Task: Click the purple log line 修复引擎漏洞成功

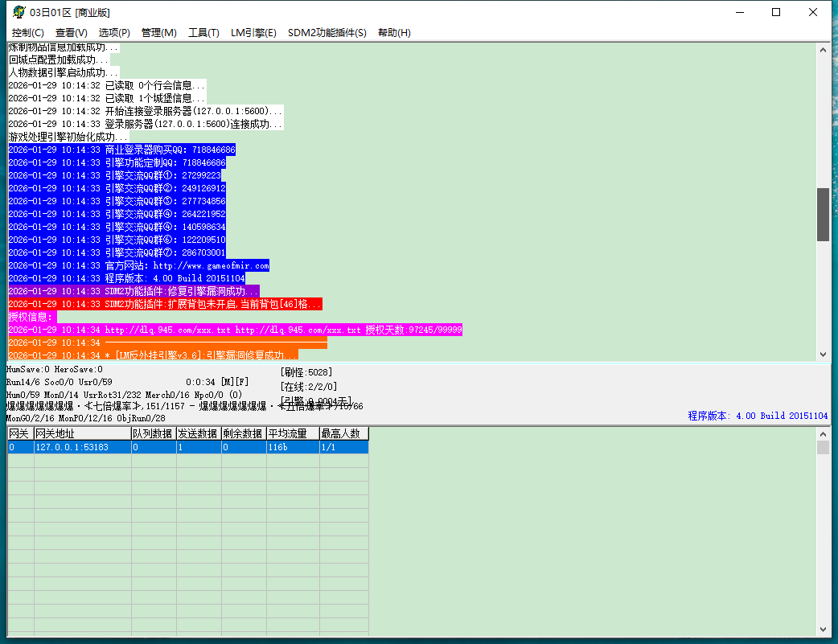Action: [134, 291]
